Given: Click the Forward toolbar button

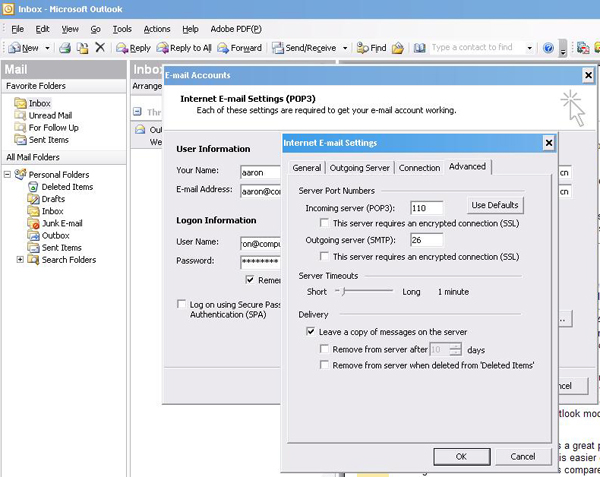Looking at the screenshot, I should [240, 48].
